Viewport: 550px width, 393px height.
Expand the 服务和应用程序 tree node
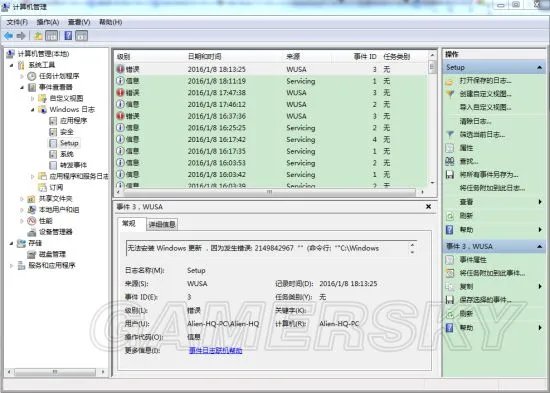point(12,266)
